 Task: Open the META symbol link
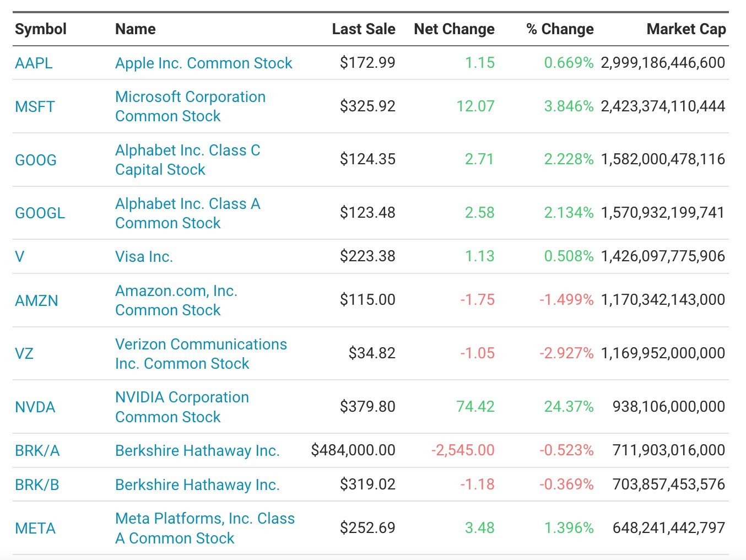[x=35, y=529]
